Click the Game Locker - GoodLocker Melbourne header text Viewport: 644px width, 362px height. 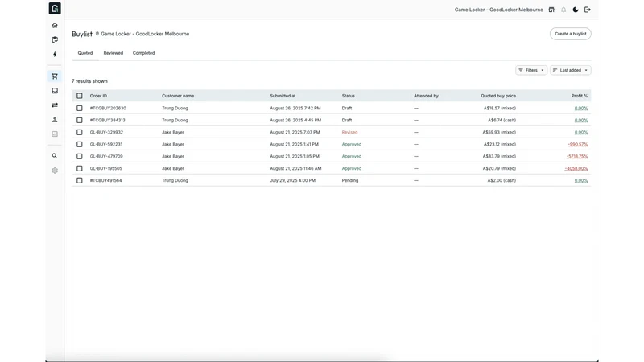[x=498, y=10]
